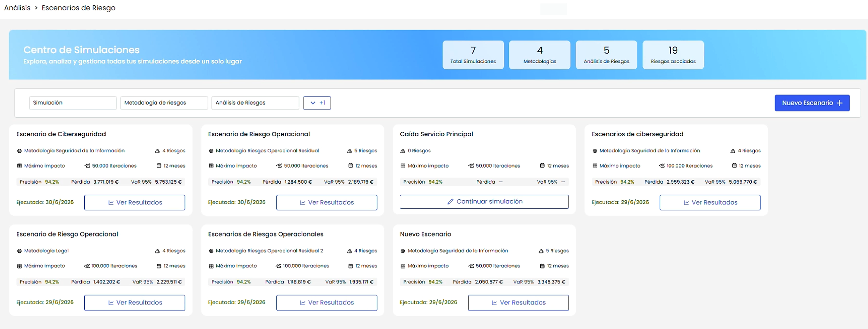Open the Caída Servicio Principal card title
The image size is (868, 329).
436,134
